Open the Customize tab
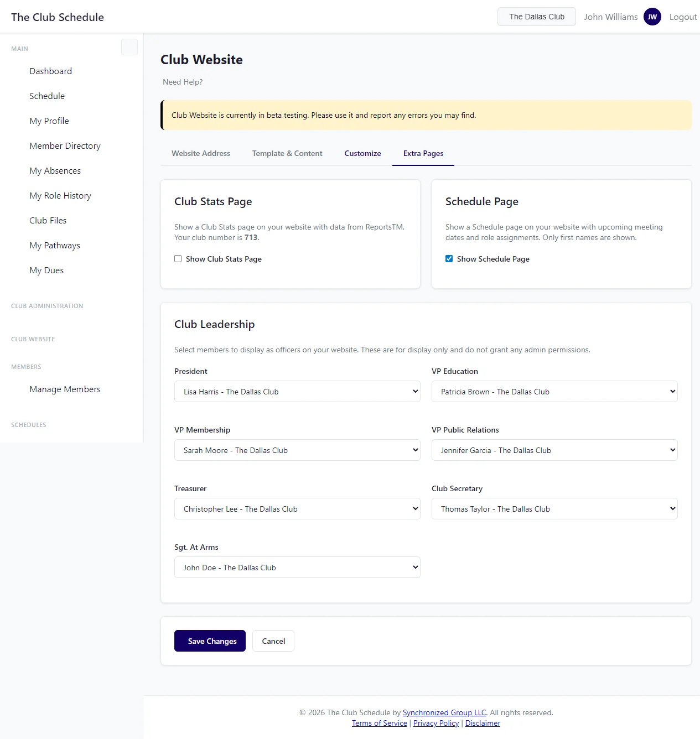Image resolution: width=700 pixels, height=739 pixels. pyautogui.click(x=362, y=153)
